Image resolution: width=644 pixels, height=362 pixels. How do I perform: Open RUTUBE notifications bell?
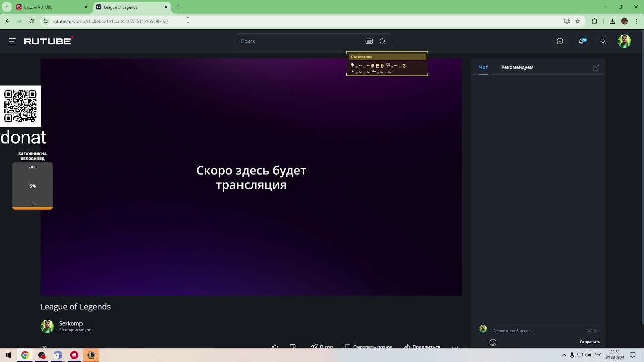pyautogui.click(x=582, y=41)
